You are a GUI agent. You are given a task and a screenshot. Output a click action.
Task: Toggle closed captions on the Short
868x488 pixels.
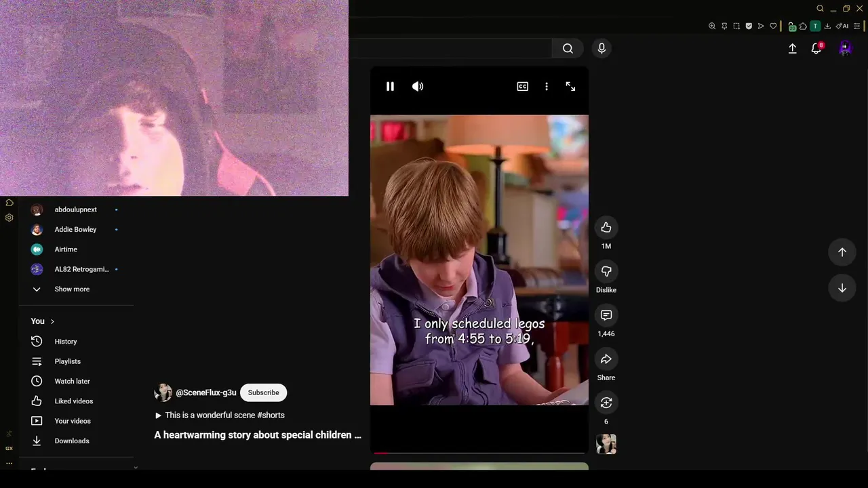pyautogui.click(x=522, y=86)
